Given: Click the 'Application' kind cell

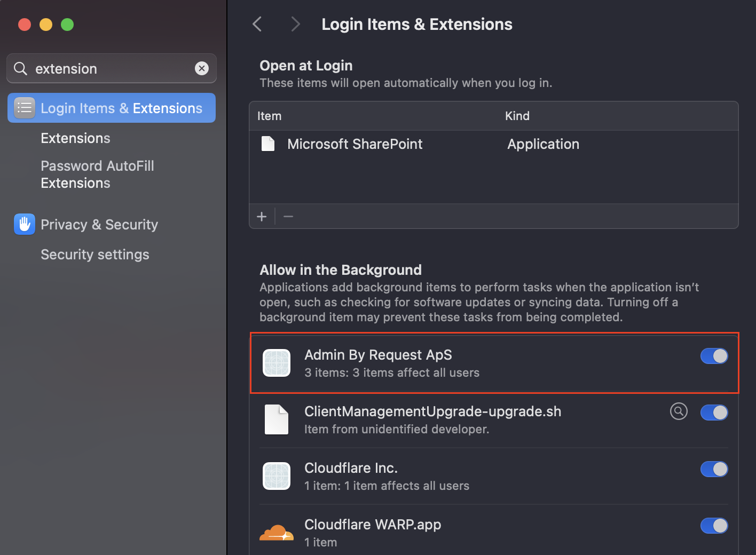Looking at the screenshot, I should tap(543, 144).
